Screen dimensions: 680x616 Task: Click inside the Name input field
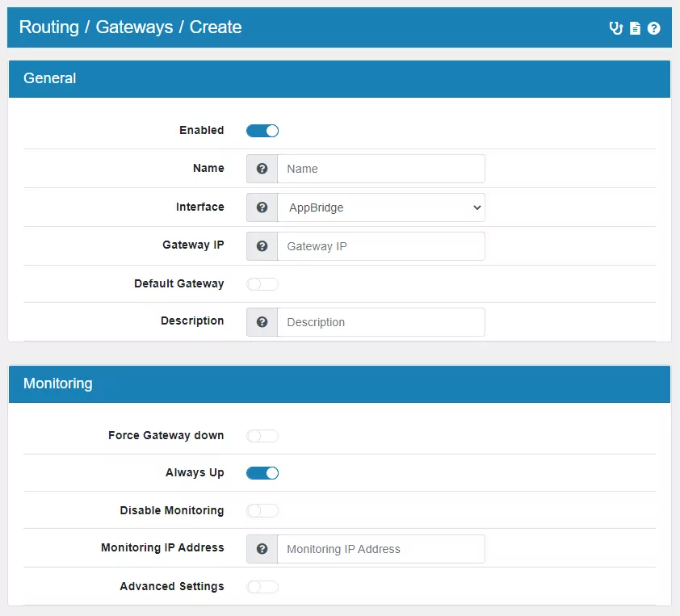[x=381, y=168]
